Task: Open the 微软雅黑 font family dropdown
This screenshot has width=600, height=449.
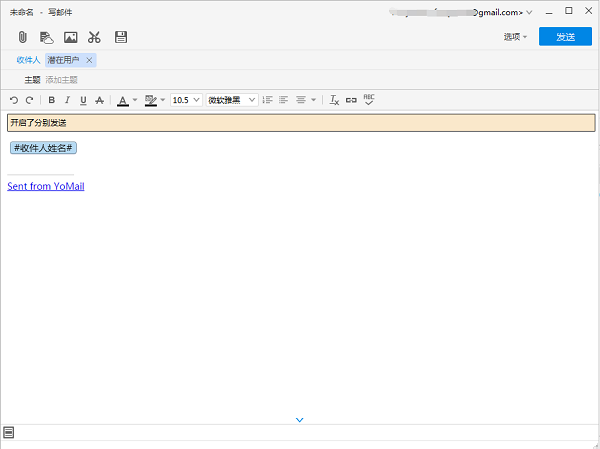Action: [x=232, y=100]
